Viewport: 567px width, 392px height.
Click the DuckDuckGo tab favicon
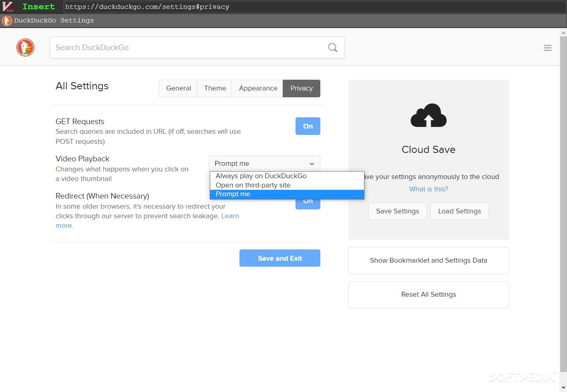click(x=7, y=20)
